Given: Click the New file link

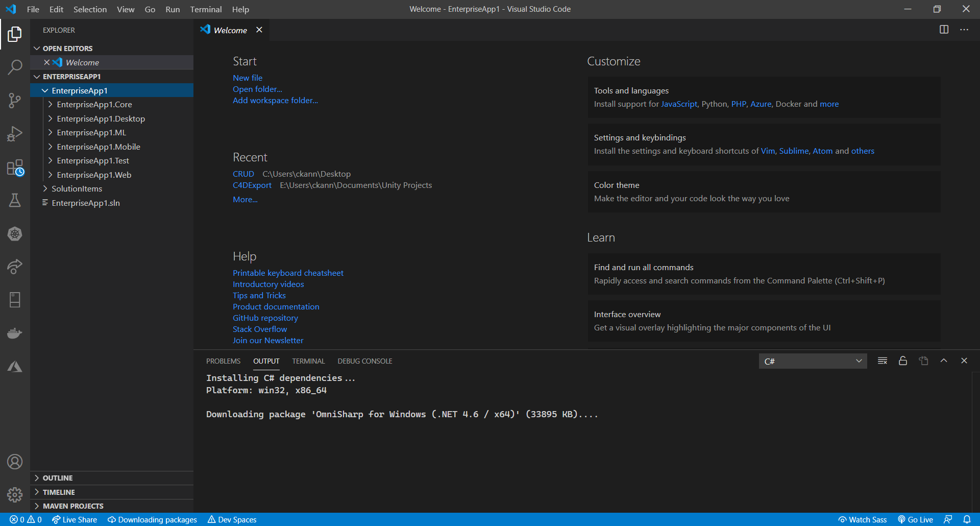Looking at the screenshot, I should [x=248, y=78].
